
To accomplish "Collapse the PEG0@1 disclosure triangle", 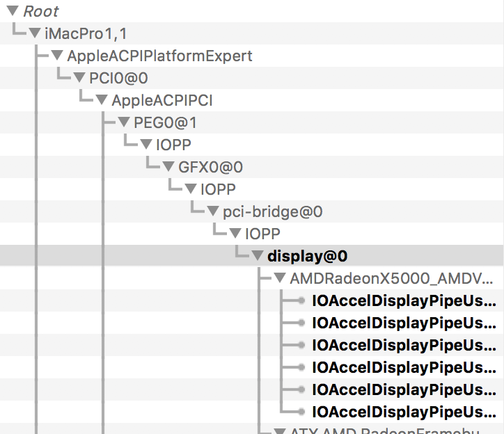I will tap(124, 122).
